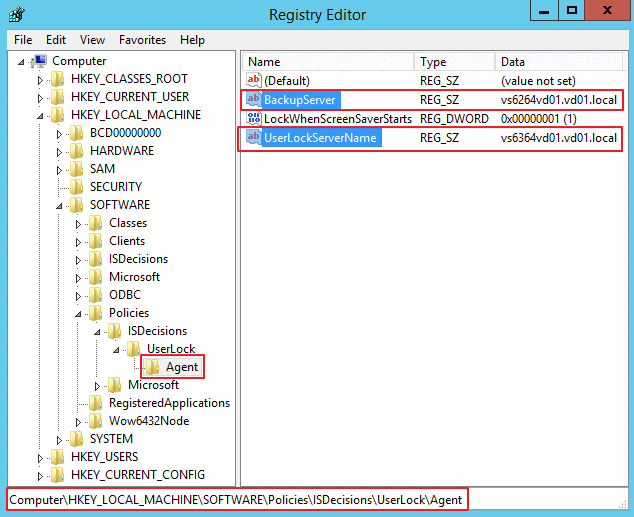Click the Registry Editor title bar icon
The height and width of the screenshot is (517, 634).
coord(17,15)
